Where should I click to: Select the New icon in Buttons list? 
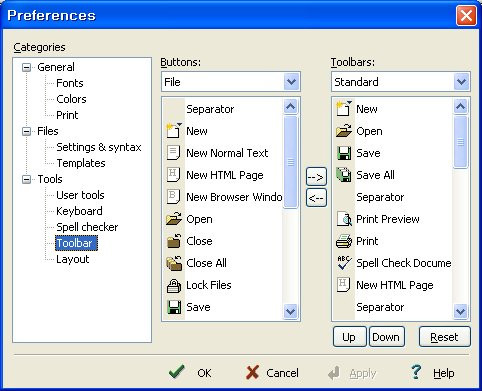[x=174, y=131]
